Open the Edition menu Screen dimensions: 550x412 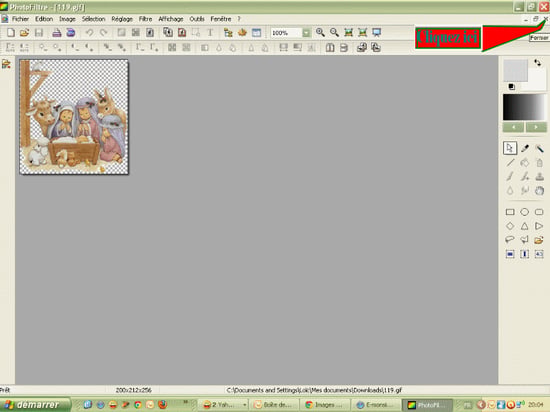44,19
